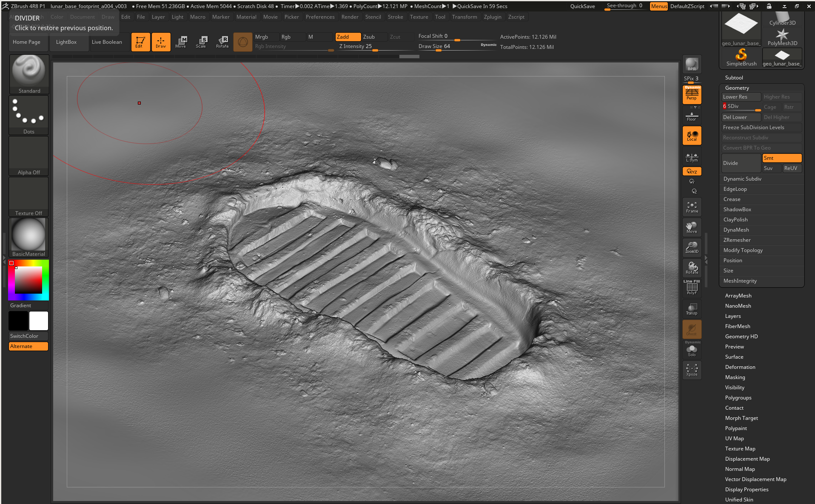Toggle the XYZ rotation mode

coord(692,171)
